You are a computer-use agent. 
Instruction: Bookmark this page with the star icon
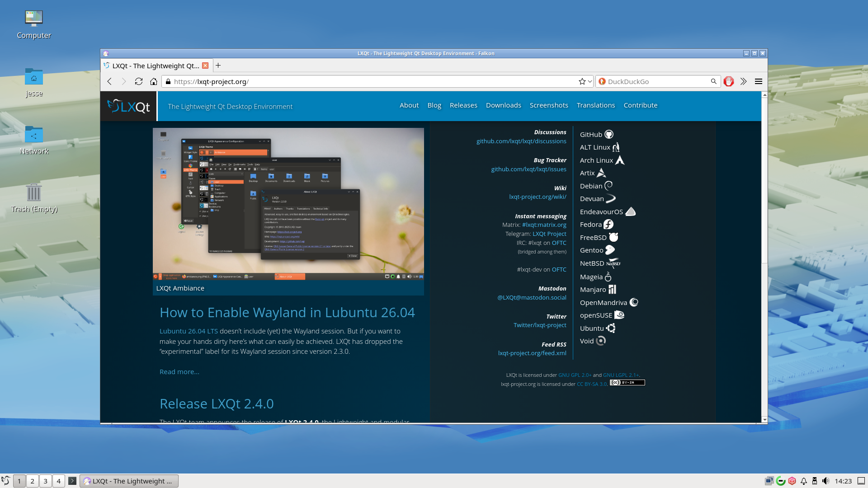point(582,81)
